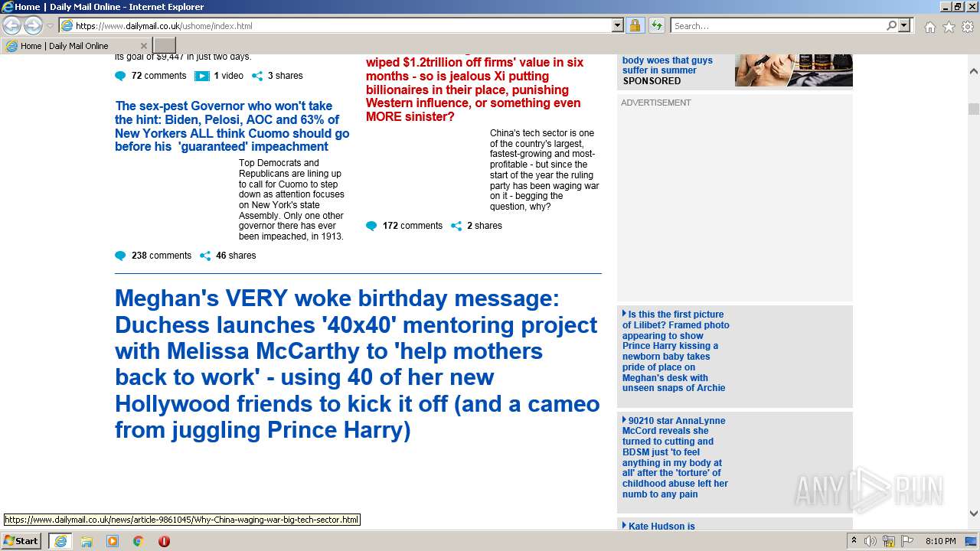This screenshot has height=551, width=980.
Task: Click the China tech sector summary text
Action: click(x=544, y=170)
